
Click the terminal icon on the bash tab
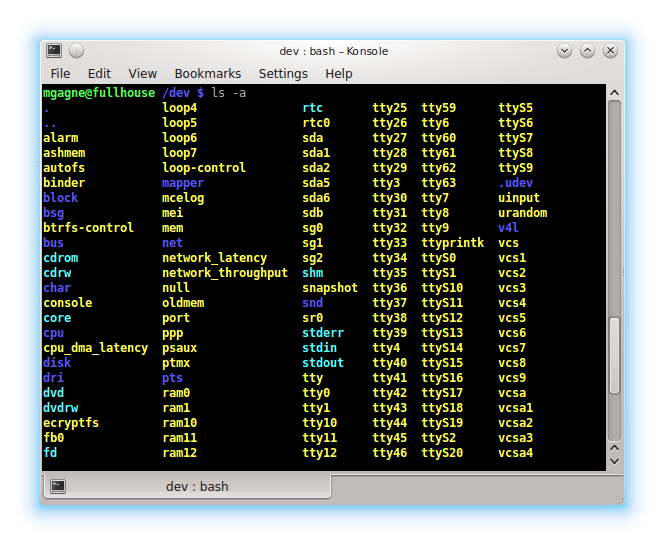click(x=58, y=486)
